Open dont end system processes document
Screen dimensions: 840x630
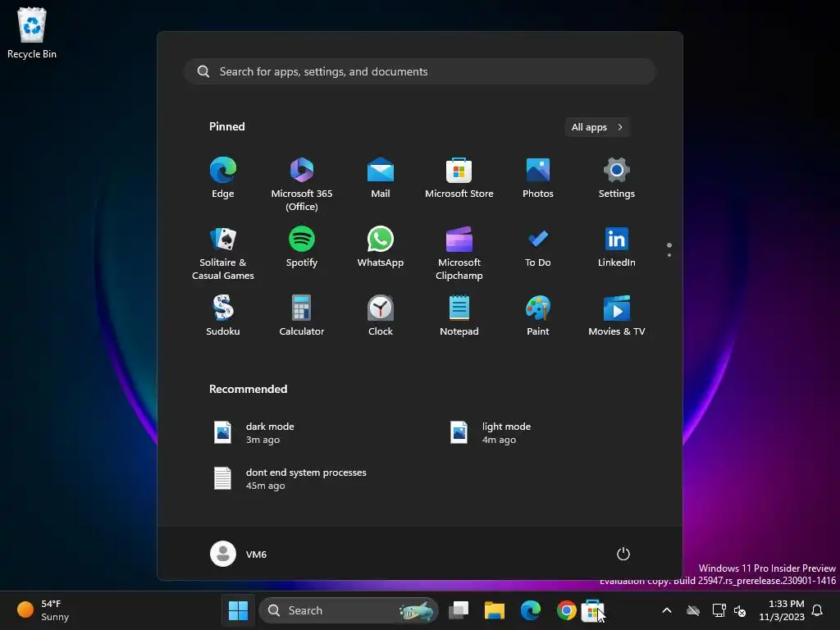pyautogui.click(x=290, y=479)
